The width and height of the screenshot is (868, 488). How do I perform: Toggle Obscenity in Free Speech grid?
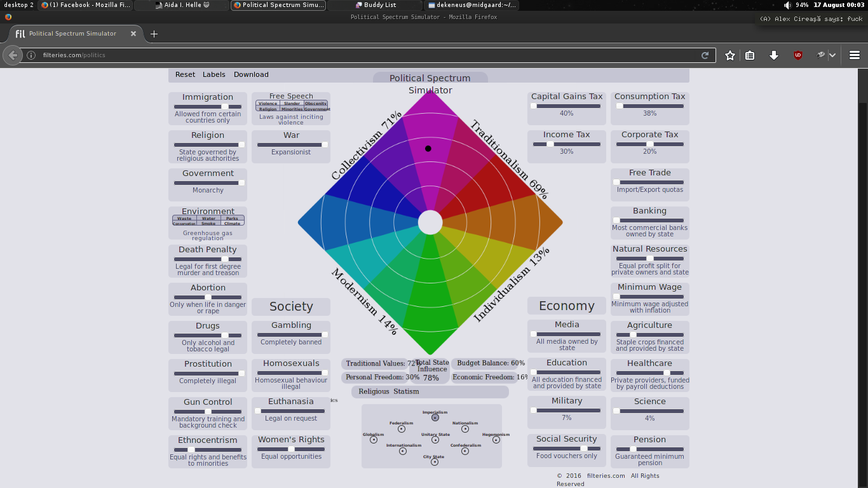[x=316, y=103]
